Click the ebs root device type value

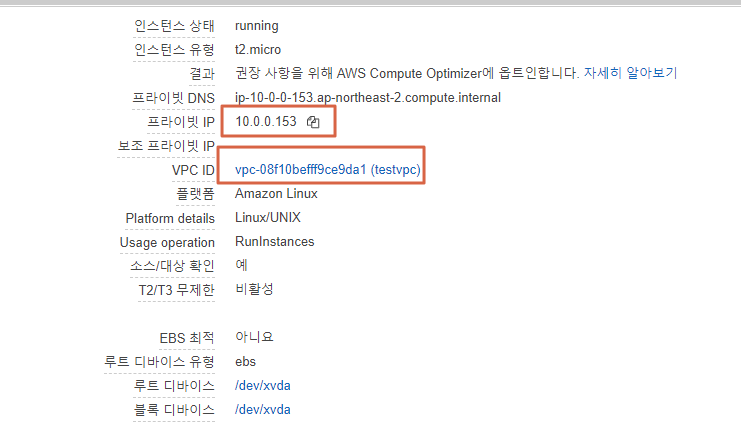[x=245, y=361]
